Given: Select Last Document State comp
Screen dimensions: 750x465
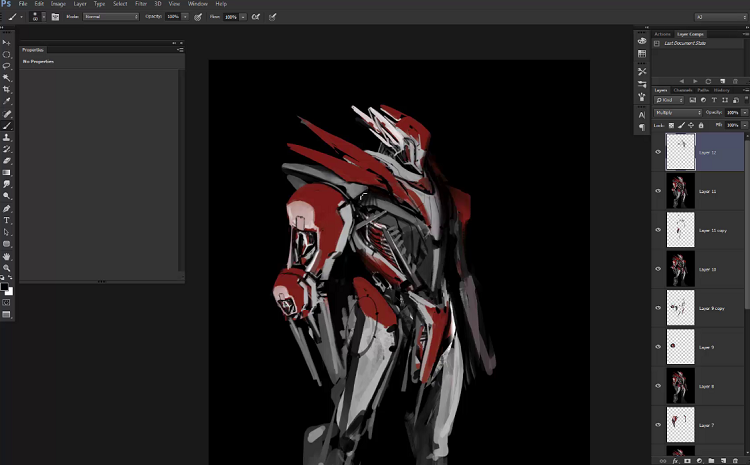Looking at the screenshot, I should click(699, 43).
